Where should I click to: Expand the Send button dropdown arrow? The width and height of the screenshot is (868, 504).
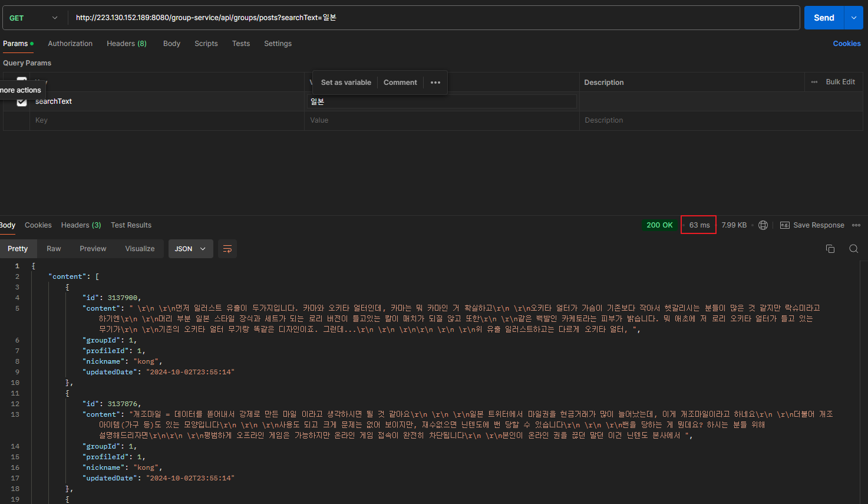[854, 18]
